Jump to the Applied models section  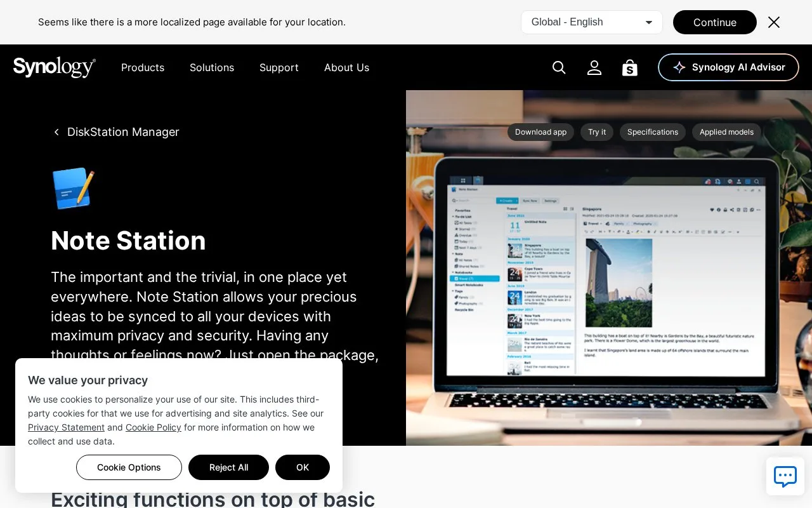(x=726, y=132)
